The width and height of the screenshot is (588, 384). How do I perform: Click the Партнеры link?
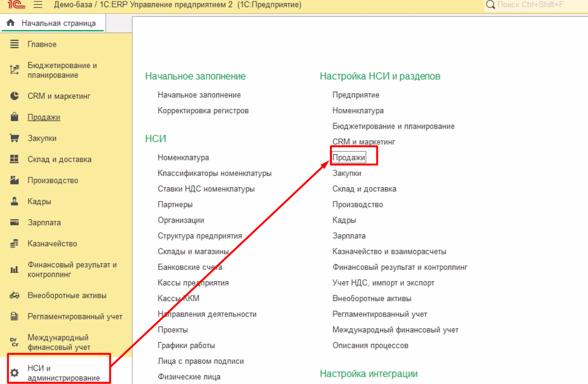click(x=175, y=204)
